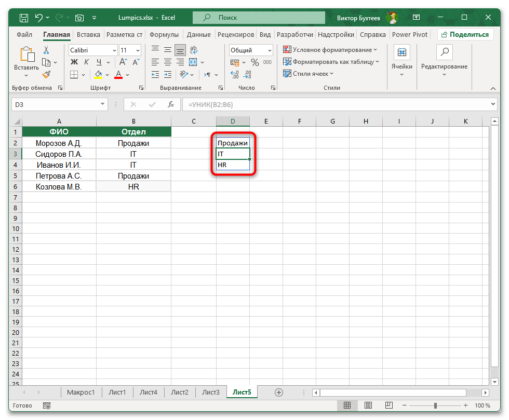This screenshot has height=420, width=509.
Task: Select the Format Painter brush icon
Action: (x=47, y=74)
